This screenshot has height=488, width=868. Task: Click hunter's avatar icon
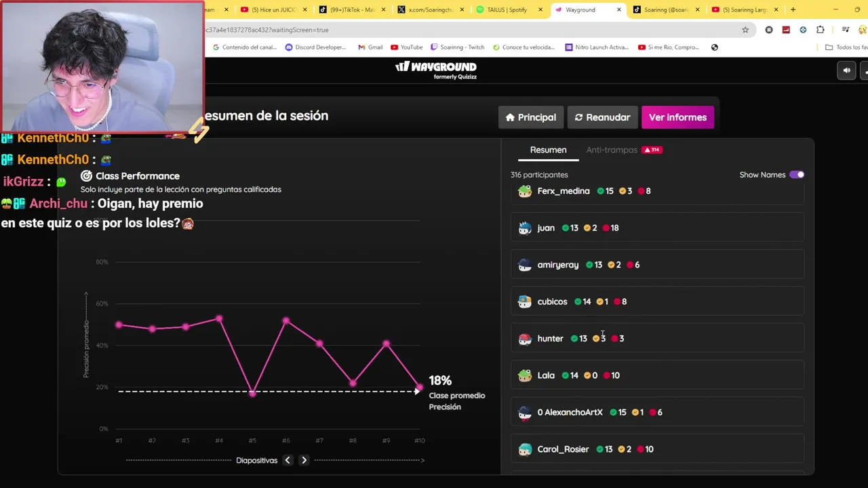click(x=525, y=338)
